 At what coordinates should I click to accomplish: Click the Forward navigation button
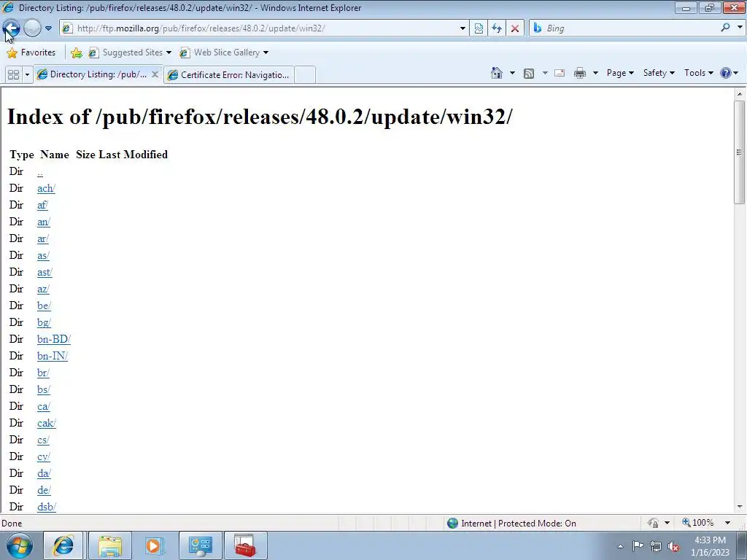click(32, 28)
